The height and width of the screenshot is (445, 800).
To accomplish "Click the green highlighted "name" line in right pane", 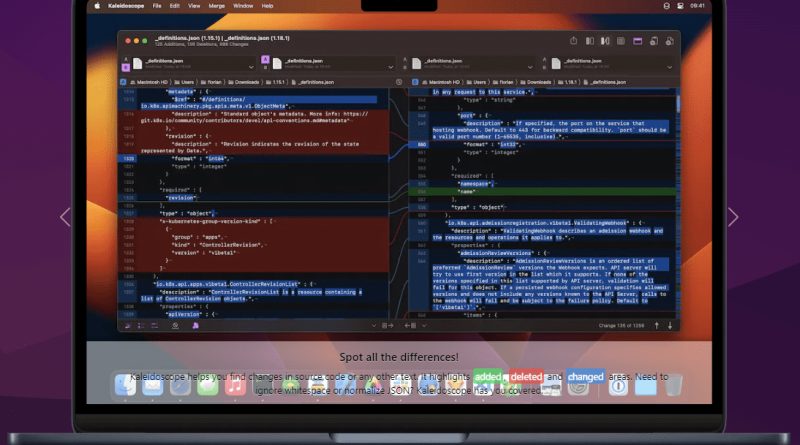I will point(542,192).
